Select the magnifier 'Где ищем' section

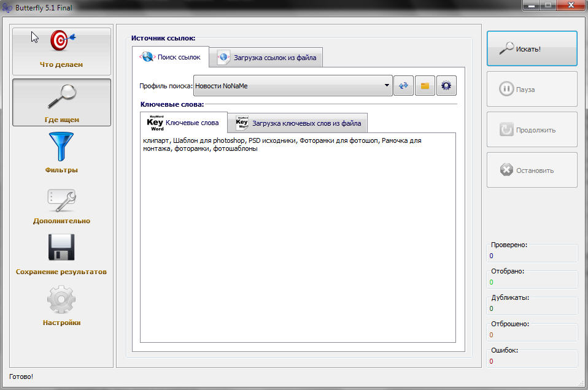(61, 102)
